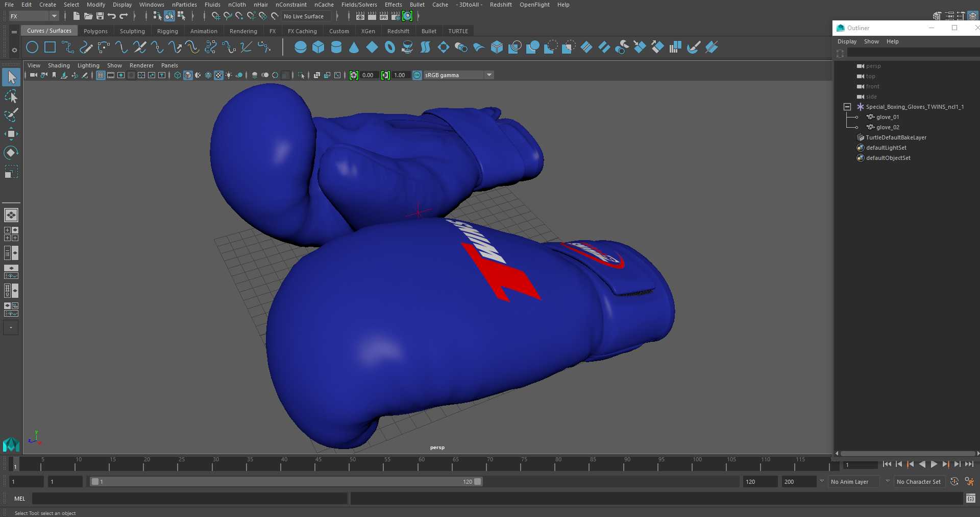Toggle the viewport grid display

[x=101, y=75]
